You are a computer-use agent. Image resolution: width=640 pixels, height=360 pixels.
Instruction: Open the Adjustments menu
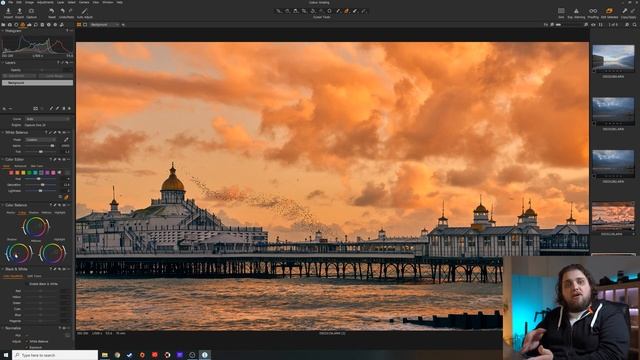pyautogui.click(x=45, y=2)
